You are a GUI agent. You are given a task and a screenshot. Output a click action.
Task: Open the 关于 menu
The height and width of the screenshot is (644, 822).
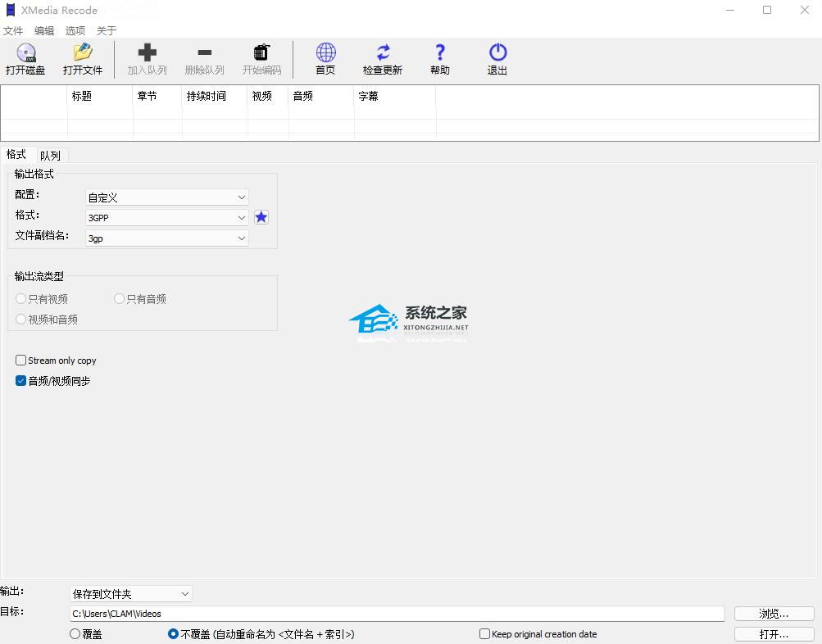pos(107,31)
